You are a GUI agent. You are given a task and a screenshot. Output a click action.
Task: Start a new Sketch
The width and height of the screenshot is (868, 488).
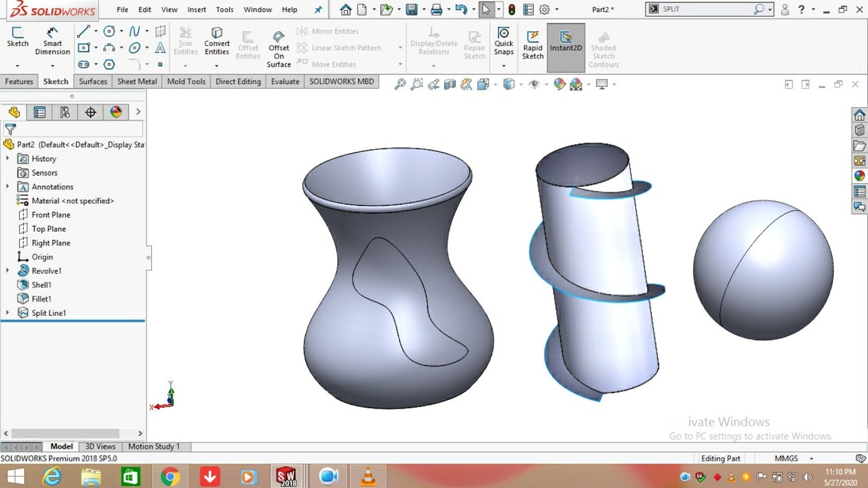18,37
